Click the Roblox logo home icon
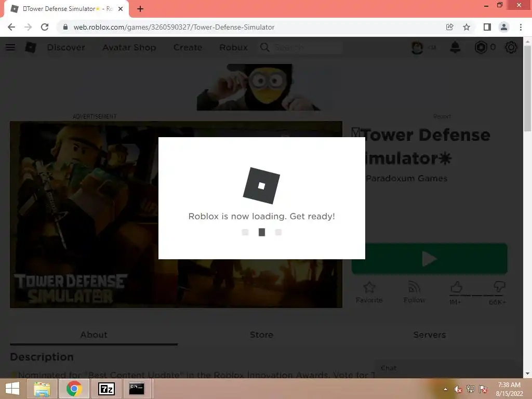The image size is (532, 399). pyautogui.click(x=31, y=47)
